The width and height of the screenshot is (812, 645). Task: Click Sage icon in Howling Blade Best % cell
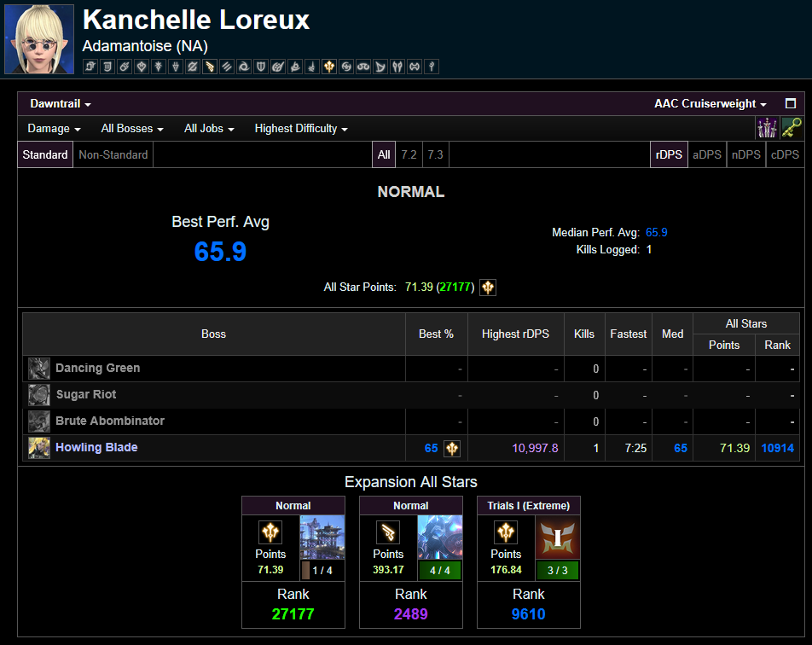pyautogui.click(x=452, y=448)
